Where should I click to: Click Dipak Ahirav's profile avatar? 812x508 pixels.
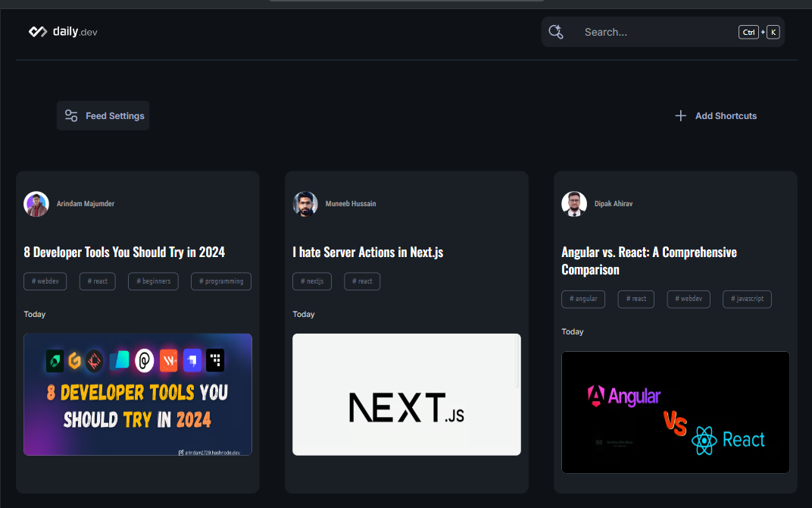pos(573,203)
